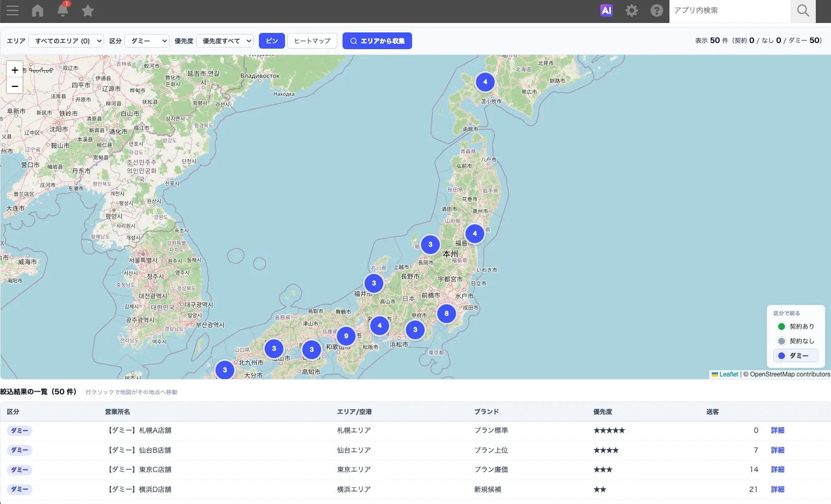Open notifications bell
This screenshot has height=504, width=831.
(x=63, y=10)
